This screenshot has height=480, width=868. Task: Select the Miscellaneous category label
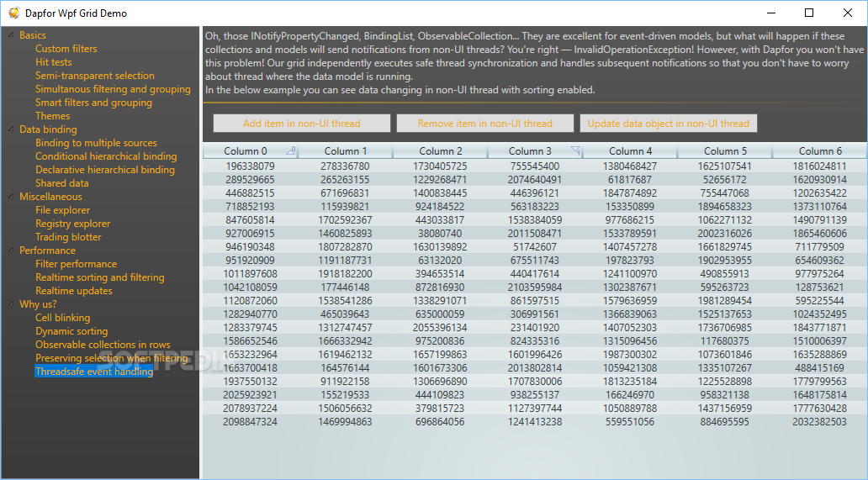tap(50, 197)
